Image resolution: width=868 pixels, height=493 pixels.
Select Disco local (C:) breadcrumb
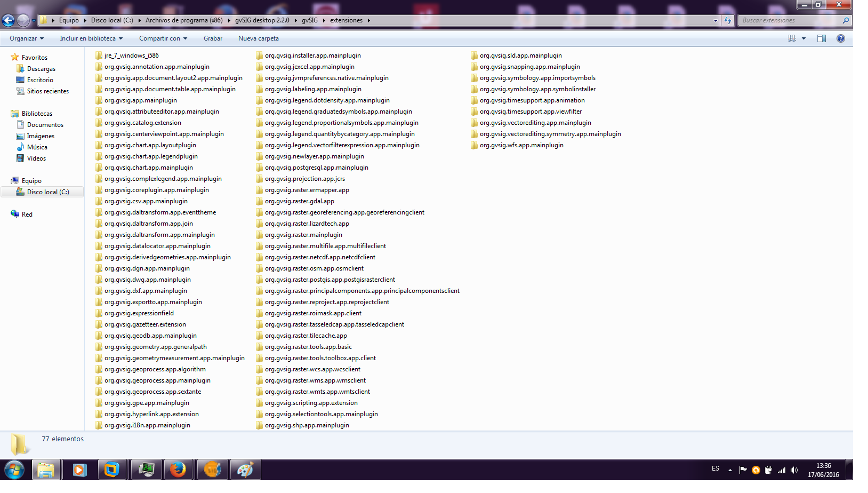point(112,20)
